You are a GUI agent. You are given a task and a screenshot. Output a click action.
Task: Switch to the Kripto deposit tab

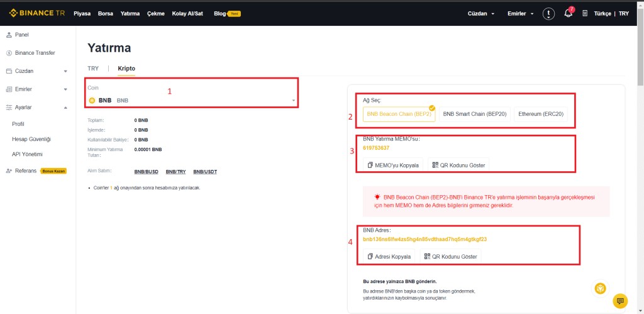pos(126,68)
